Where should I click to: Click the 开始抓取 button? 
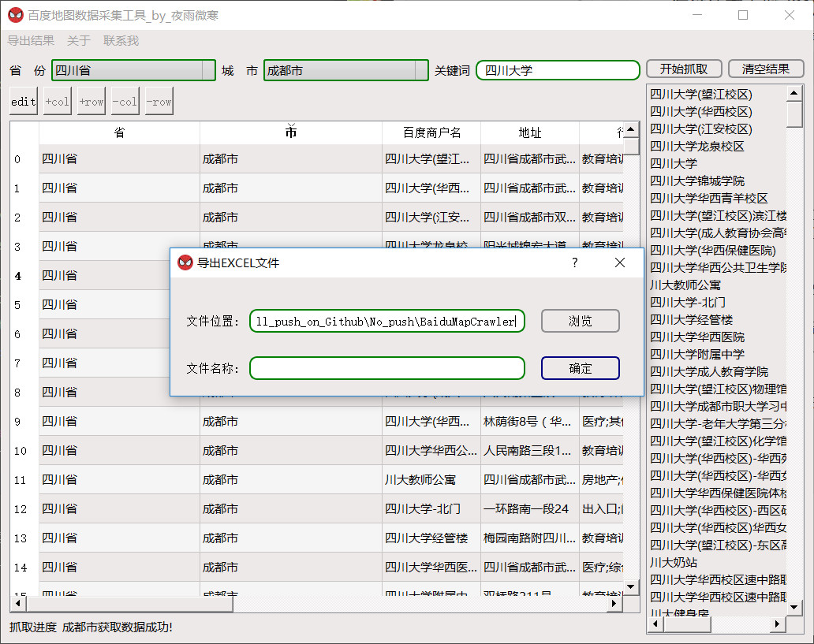(x=684, y=69)
